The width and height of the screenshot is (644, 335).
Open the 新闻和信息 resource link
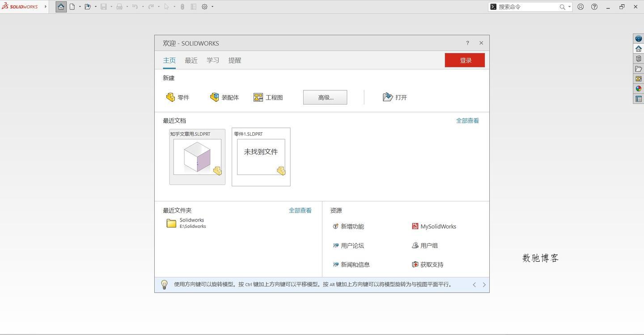[x=351, y=265]
